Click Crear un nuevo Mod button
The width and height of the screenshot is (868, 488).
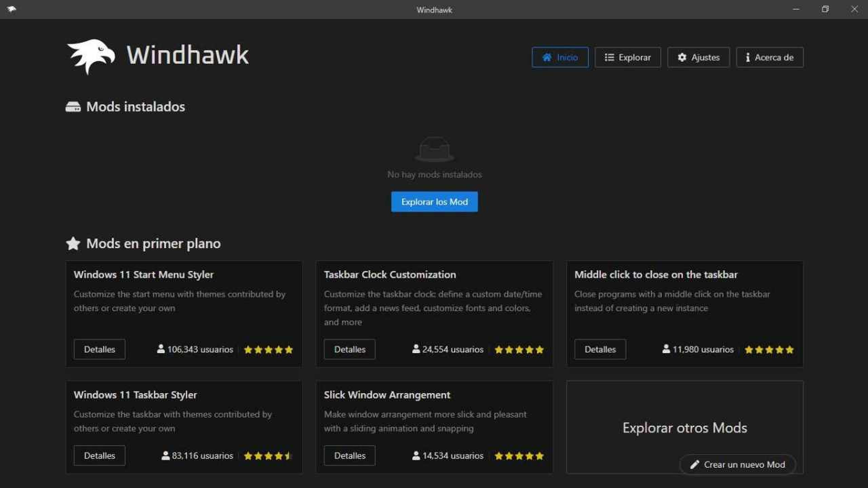click(738, 465)
